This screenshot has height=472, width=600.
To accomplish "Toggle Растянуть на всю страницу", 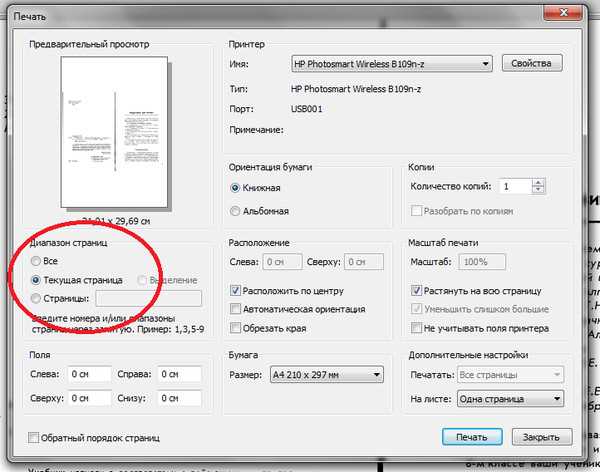I will click(416, 291).
